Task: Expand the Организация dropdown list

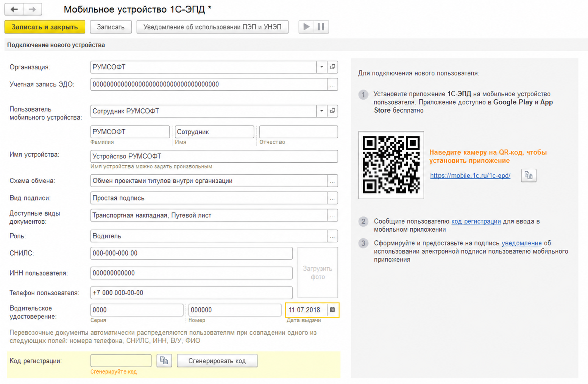Action: coord(322,67)
